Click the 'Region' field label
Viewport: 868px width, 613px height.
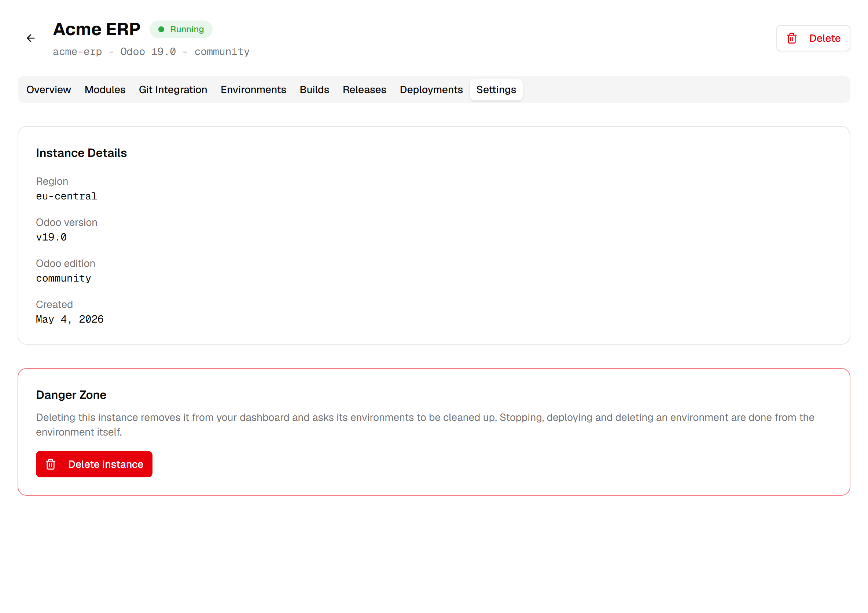coord(52,181)
